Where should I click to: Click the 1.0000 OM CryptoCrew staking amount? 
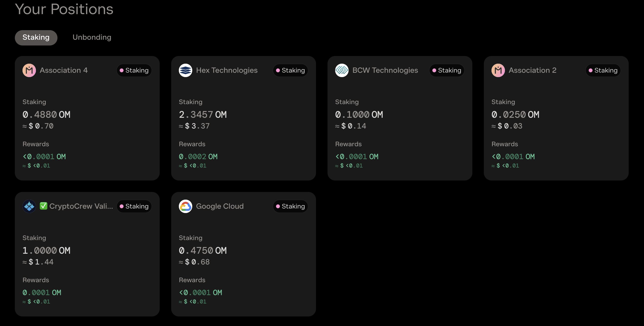[46, 251]
